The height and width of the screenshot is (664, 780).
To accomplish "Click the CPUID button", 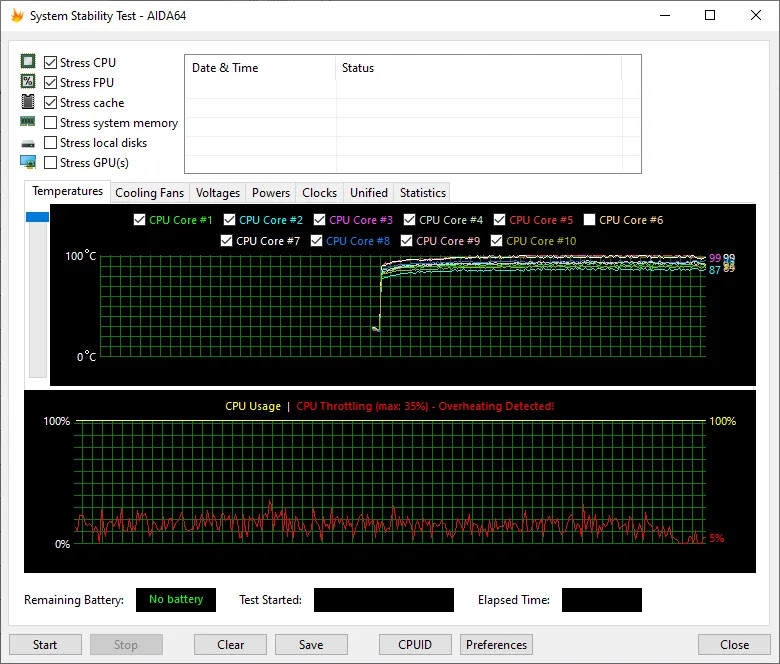I will pyautogui.click(x=415, y=645).
